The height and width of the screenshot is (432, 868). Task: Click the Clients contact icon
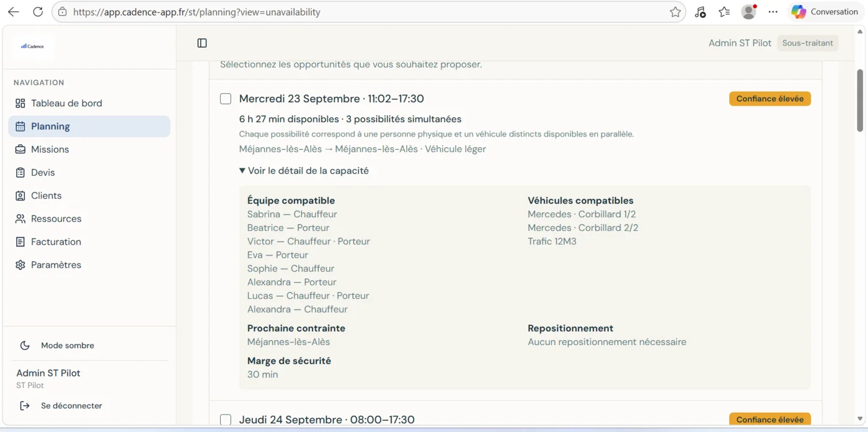pos(20,196)
